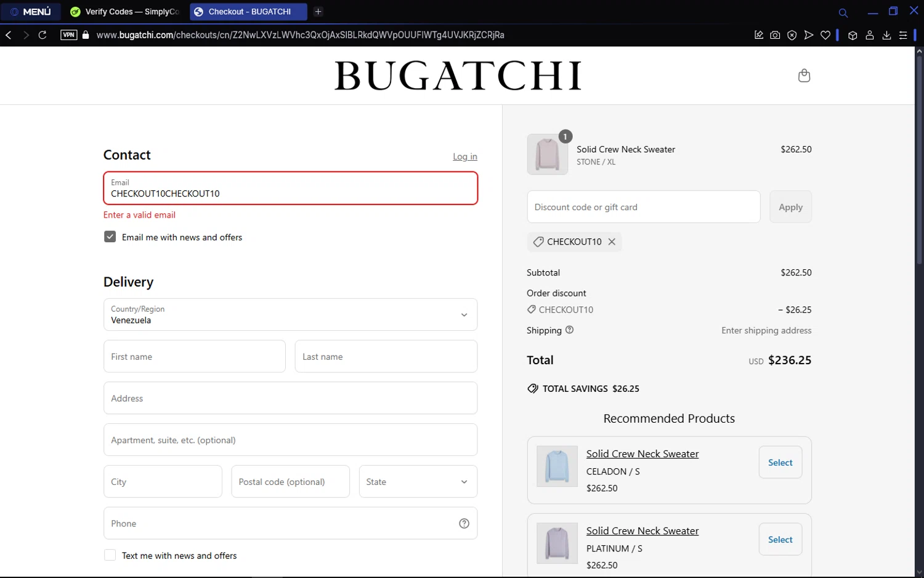Expand the State dropdown
The height and width of the screenshot is (578, 924).
pos(418,482)
